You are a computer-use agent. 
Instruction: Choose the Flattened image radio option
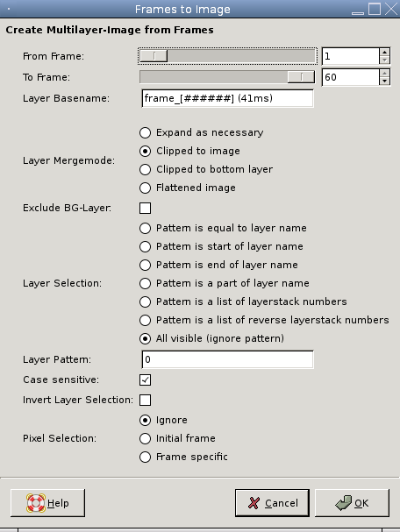click(188, 188)
